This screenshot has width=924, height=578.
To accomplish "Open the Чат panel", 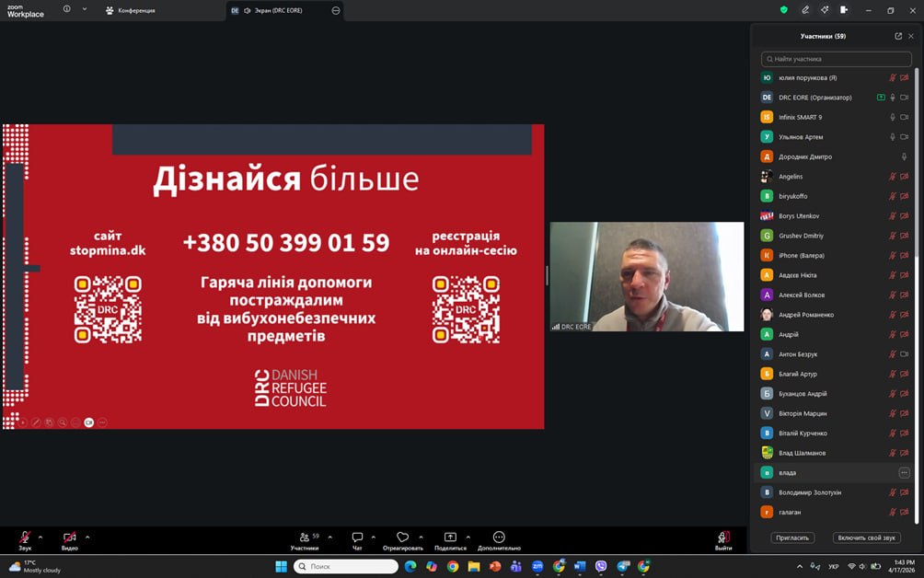I will [357, 538].
